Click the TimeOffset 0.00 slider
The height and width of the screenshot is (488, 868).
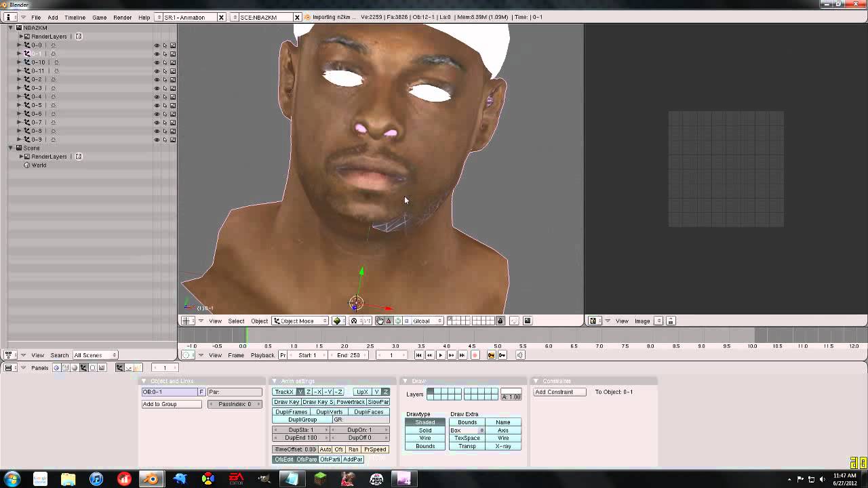pyautogui.click(x=295, y=449)
